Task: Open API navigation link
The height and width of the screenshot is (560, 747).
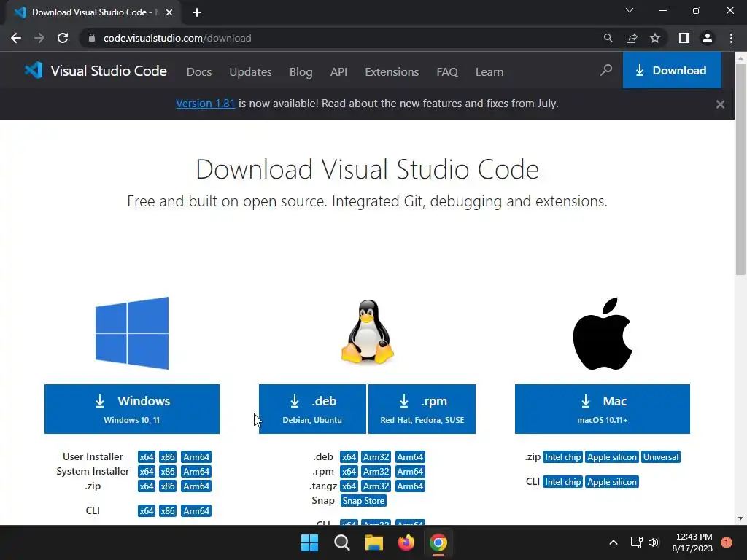Action: point(338,72)
